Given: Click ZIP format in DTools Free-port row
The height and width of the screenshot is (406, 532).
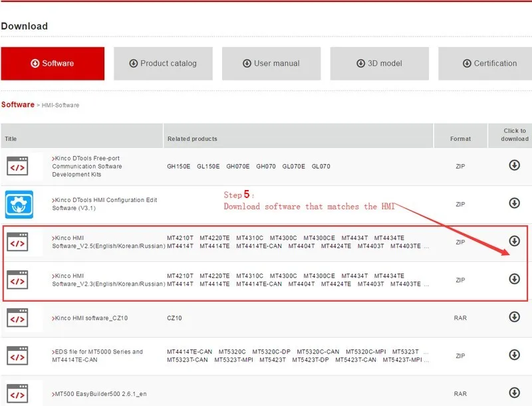Looking at the screenshot, I should tap(460, 166).
